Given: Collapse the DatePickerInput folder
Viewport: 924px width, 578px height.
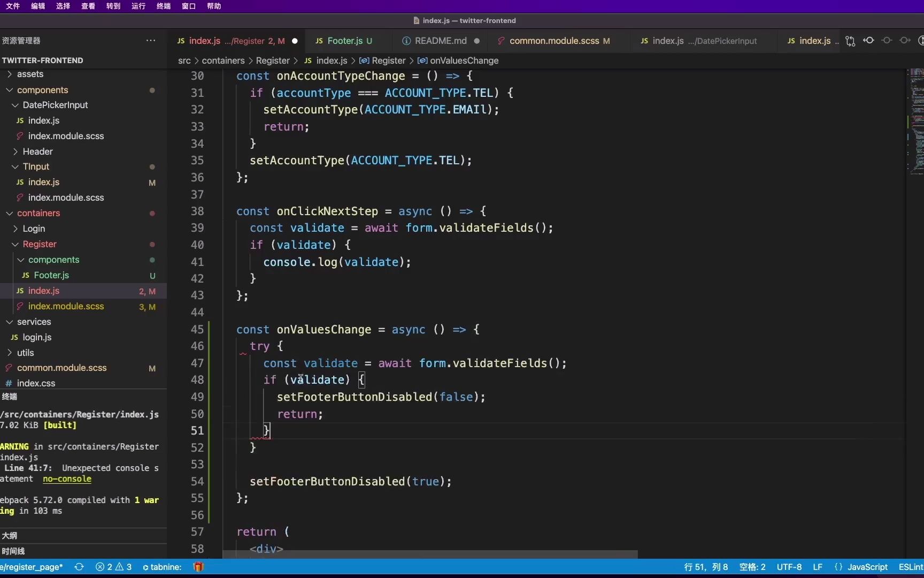Looking at the screenshot, I should point(83,105).
